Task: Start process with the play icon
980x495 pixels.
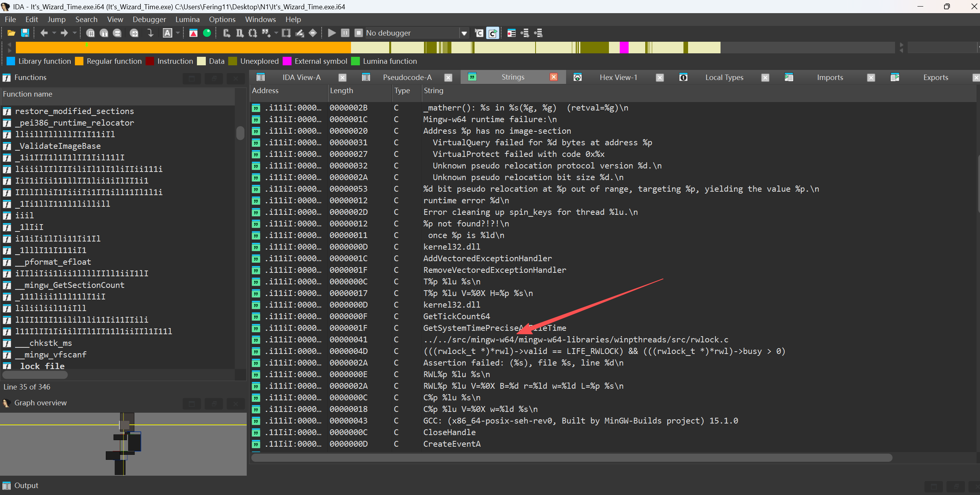Action: (x=331, y=33)
